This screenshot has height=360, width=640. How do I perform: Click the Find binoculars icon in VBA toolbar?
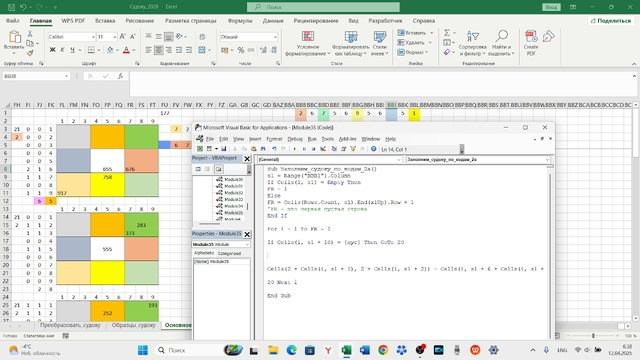(263, 149)
